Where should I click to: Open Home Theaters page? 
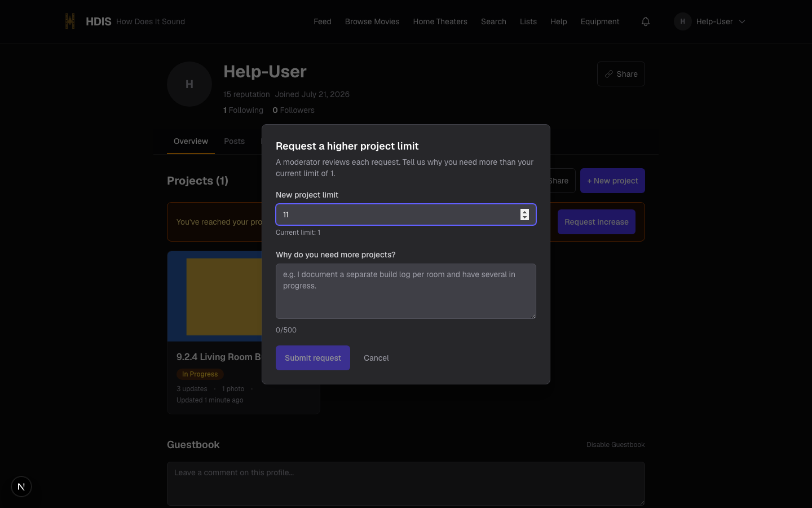(440, 21)
